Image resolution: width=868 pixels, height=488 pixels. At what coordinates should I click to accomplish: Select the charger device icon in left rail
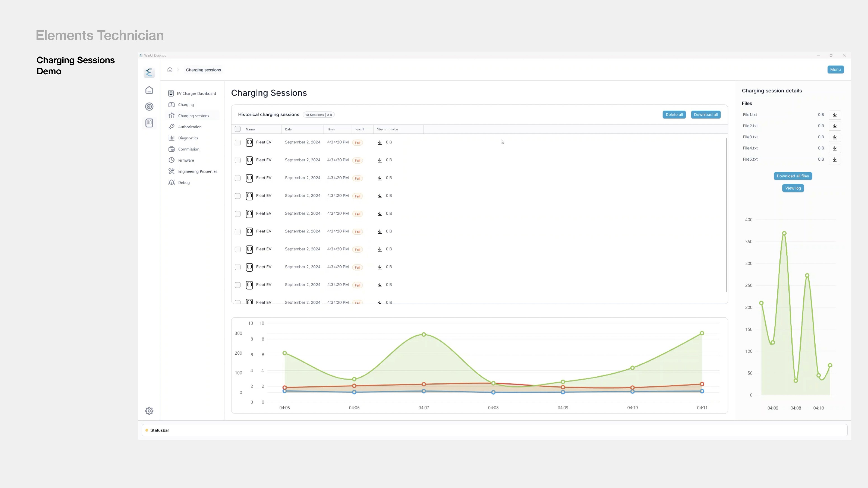[x=149, y=123]
